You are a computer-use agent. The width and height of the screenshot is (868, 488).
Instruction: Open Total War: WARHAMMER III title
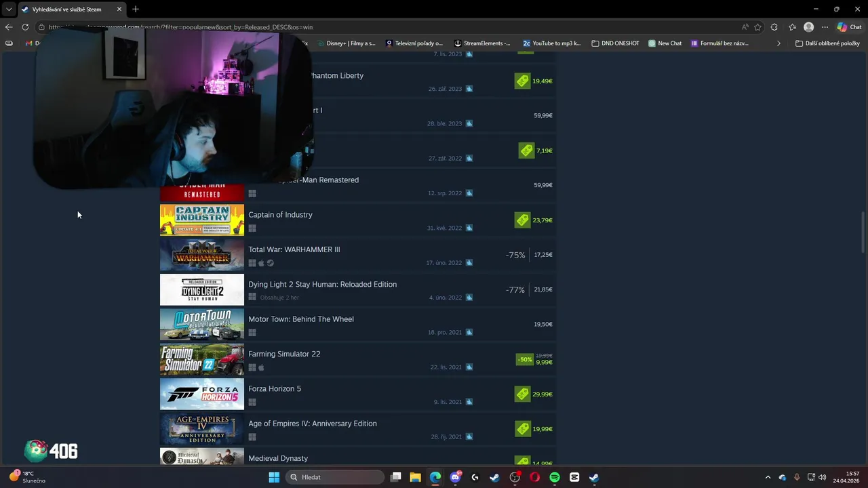click(x=294, y=249)
